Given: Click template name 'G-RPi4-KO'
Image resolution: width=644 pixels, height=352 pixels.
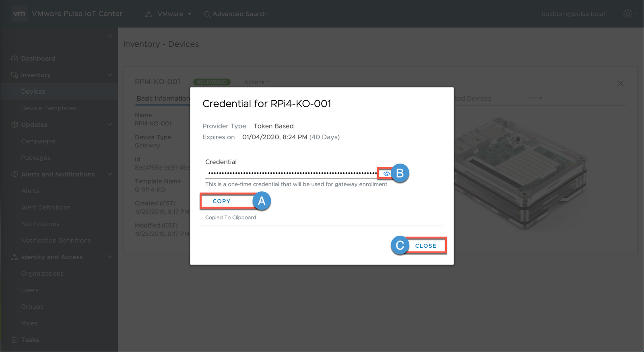Looking at the screenshot, I should click(150, 189).
